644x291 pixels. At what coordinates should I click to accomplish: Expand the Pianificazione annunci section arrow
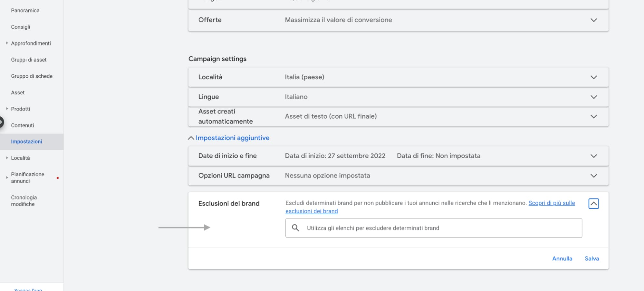click(6, 177)
